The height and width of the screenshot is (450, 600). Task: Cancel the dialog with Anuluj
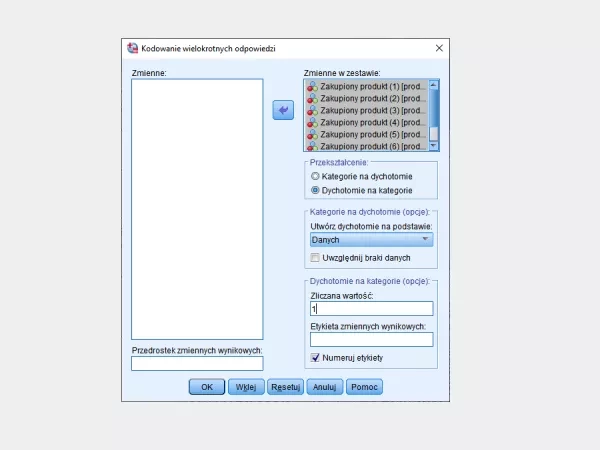coord(324,386)
